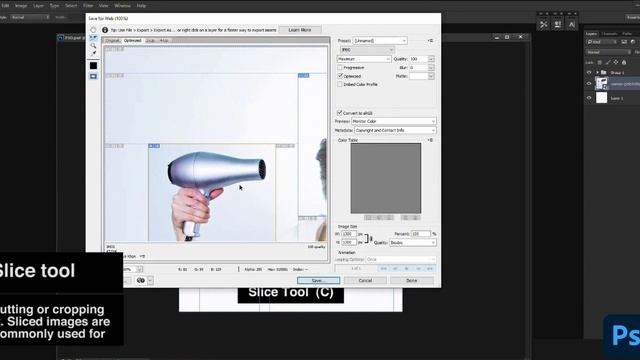Open the optimize menu icon beside Preset
Viewport: 640px width, 360px height.
(430, 41)
